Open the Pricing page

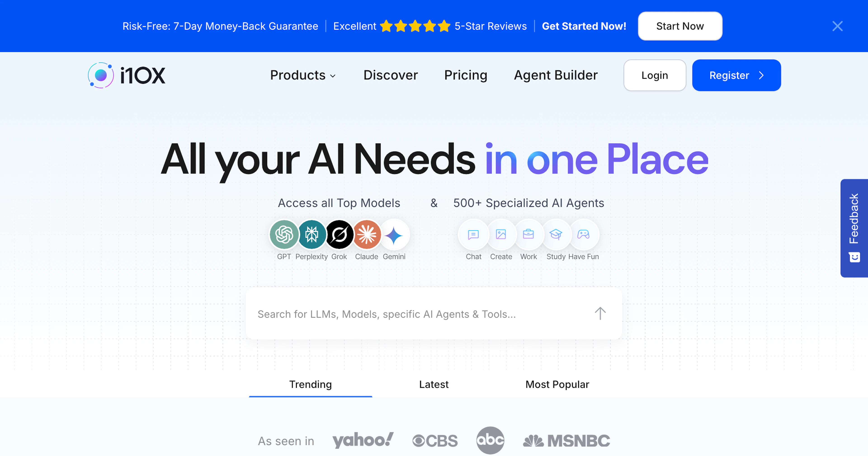pyautogui.click(x=466, y=75)
